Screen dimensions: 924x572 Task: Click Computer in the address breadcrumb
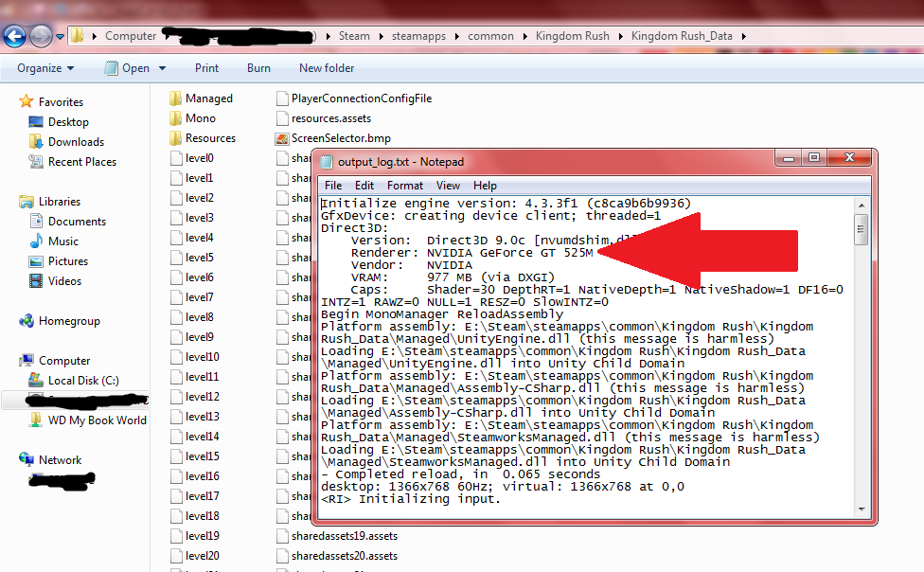point(131,37)
